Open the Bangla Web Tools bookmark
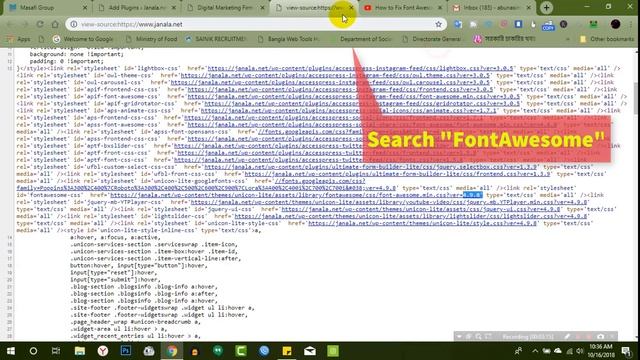This screenshot has height=360, width=640. pyautogui.click(x=289, y=39)
